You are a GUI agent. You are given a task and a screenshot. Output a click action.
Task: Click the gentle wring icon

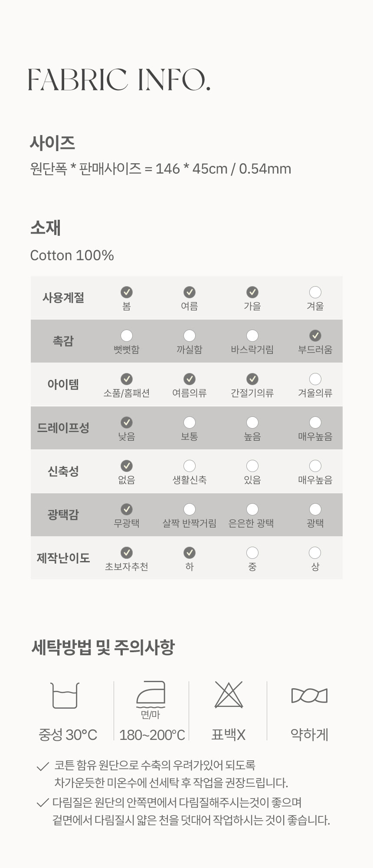coord(309,696)
